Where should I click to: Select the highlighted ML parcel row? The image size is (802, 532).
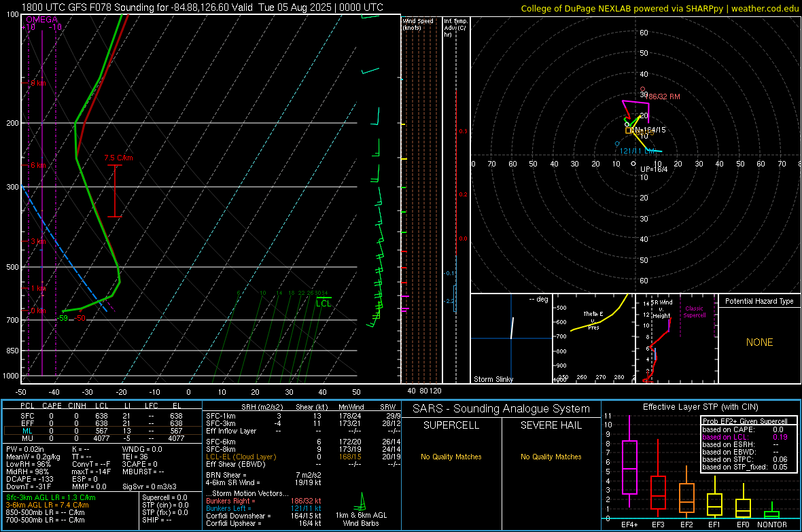[x=103, y=431]
